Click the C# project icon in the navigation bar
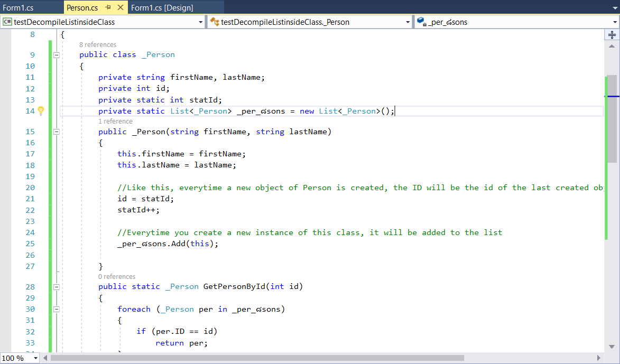620x364 pixels. click(7, 22)
